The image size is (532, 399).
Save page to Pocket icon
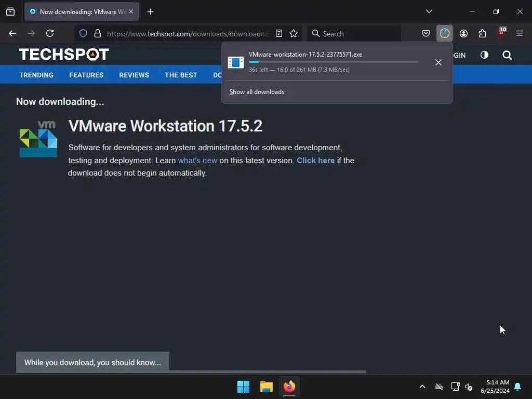pos(426,33)
